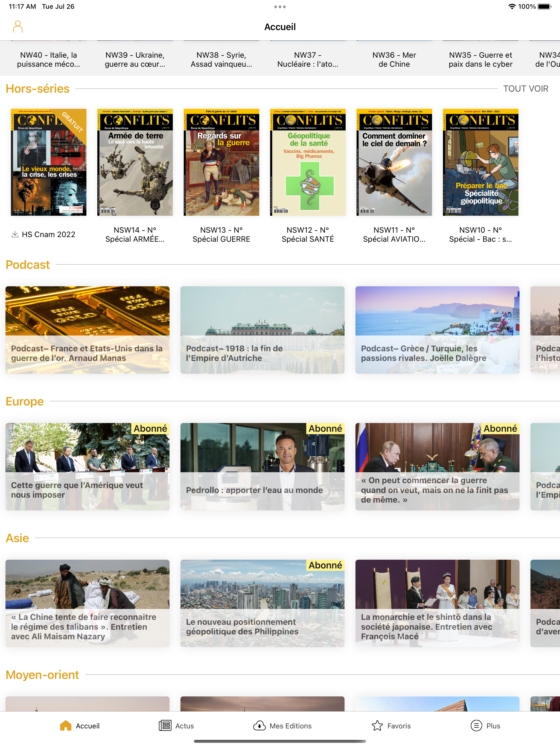Open Géopolitique de la santé cover
This screenshot has width=560, height=747.
click(308, 162)
